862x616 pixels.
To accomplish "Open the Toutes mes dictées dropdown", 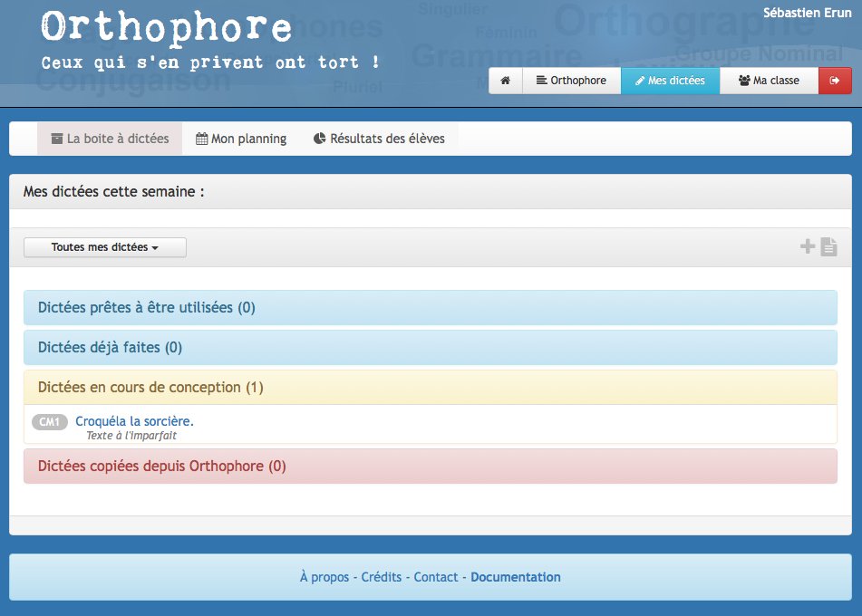I will (105, 247).
